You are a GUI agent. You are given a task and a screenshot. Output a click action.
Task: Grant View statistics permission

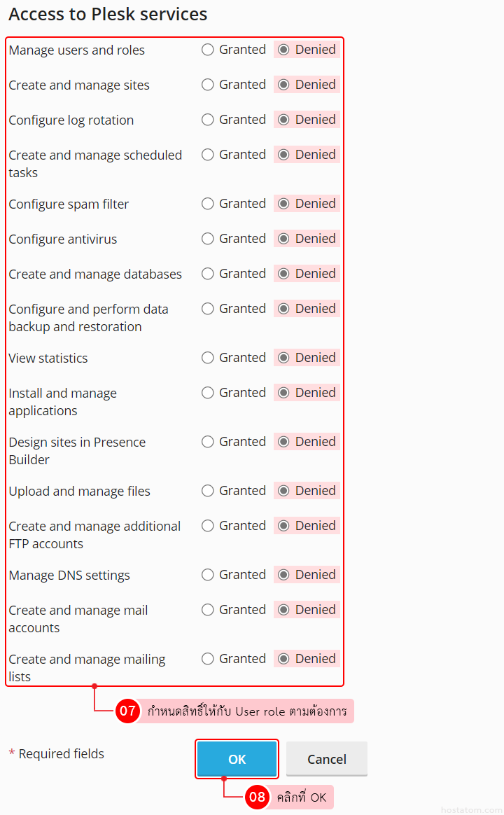(x=208, y=358)
